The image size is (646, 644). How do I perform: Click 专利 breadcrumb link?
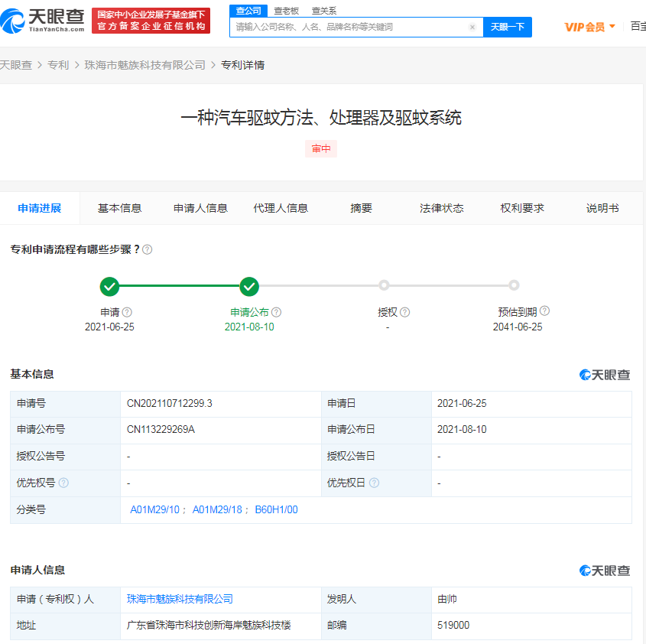tap(58, 65)
